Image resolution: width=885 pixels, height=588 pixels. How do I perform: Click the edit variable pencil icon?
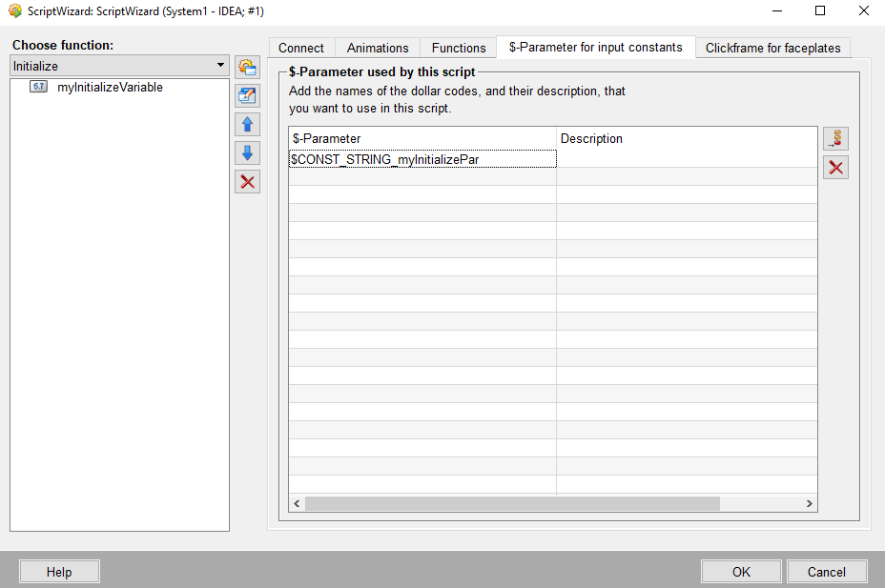point(247,95)
